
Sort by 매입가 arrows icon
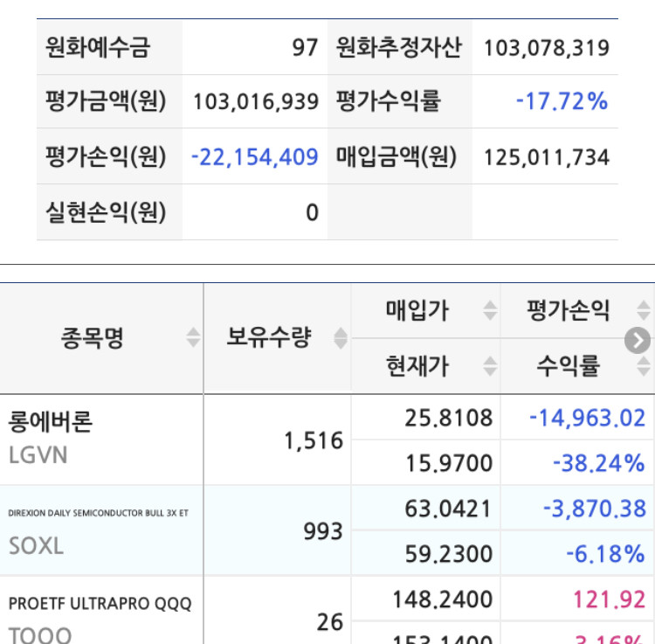tap(490, 310)
